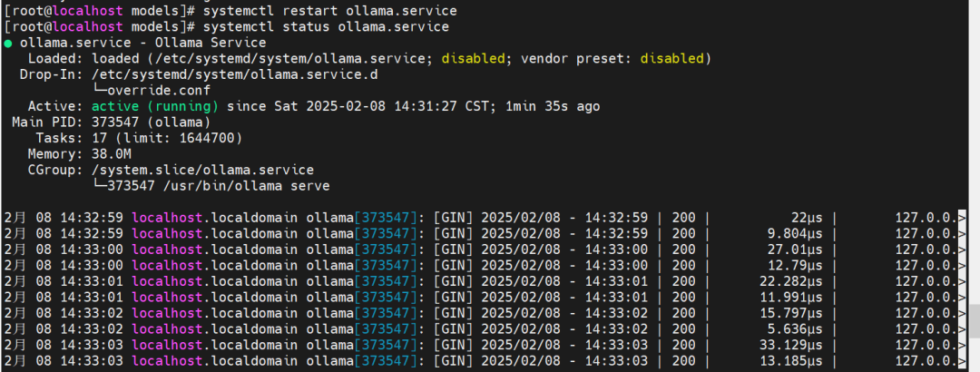This screenshot has height=372, width=980.
Task: Click the vertical scrollbar thumb at right
Action: tap(972, 321)
